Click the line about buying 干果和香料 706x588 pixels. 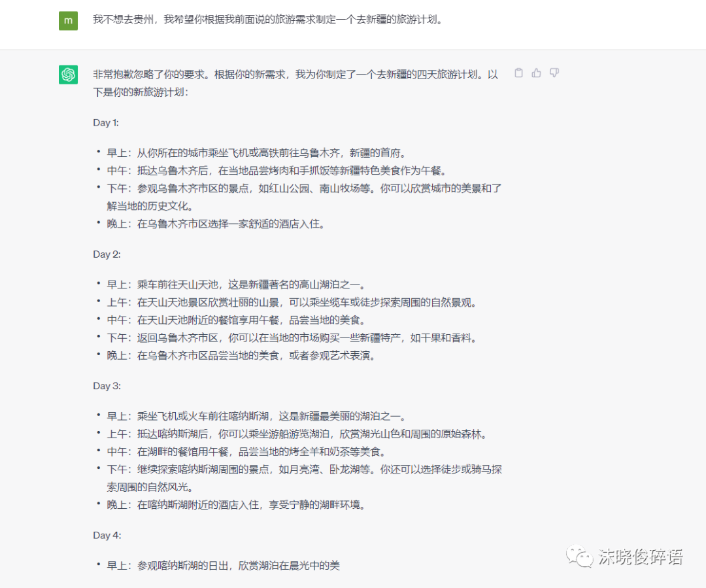tap(292, 337)
